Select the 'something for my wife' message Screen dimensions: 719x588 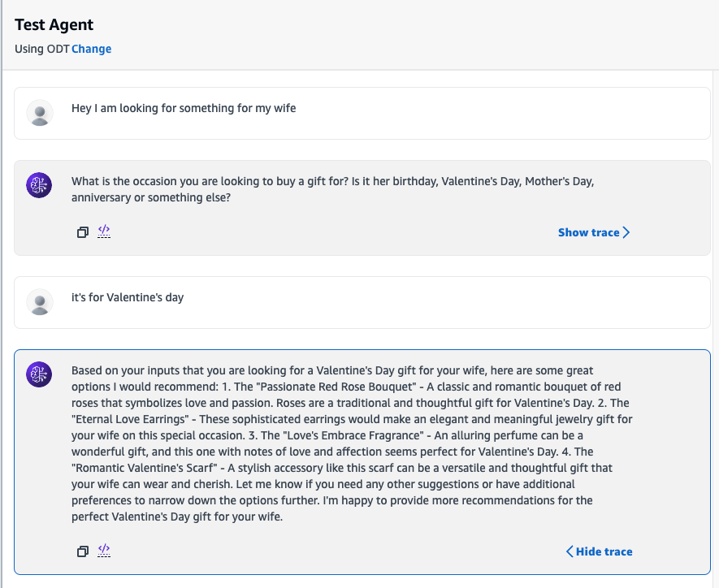(184, 108)
